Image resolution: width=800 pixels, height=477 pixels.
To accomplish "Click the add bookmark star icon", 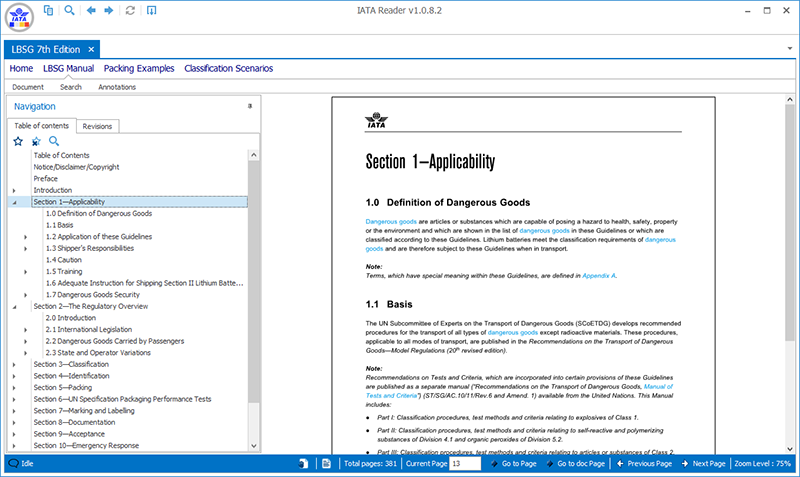I will pyautogui.click(x=18, y=141).
